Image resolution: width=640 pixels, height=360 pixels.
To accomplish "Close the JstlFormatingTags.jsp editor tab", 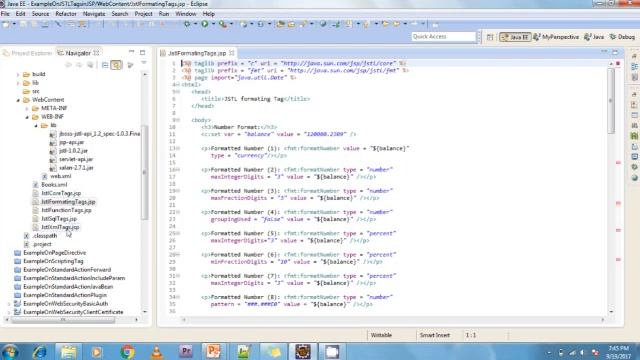I will coord(232,53).
